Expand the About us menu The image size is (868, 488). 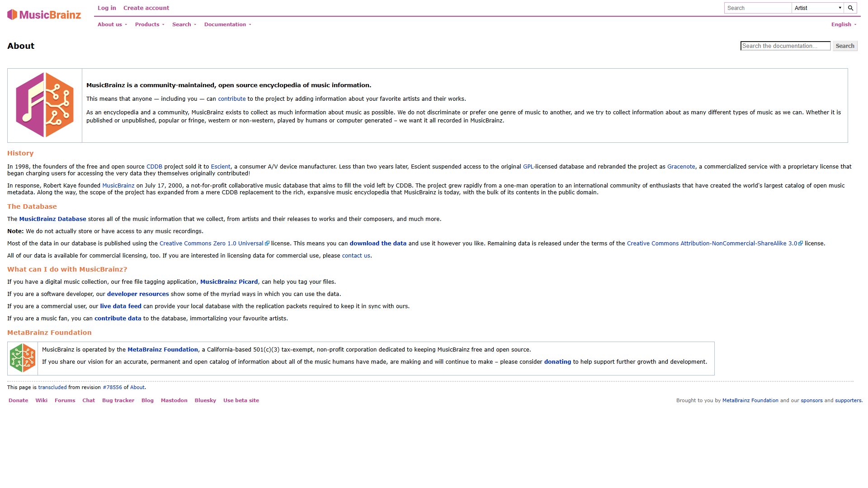(112, 24)
